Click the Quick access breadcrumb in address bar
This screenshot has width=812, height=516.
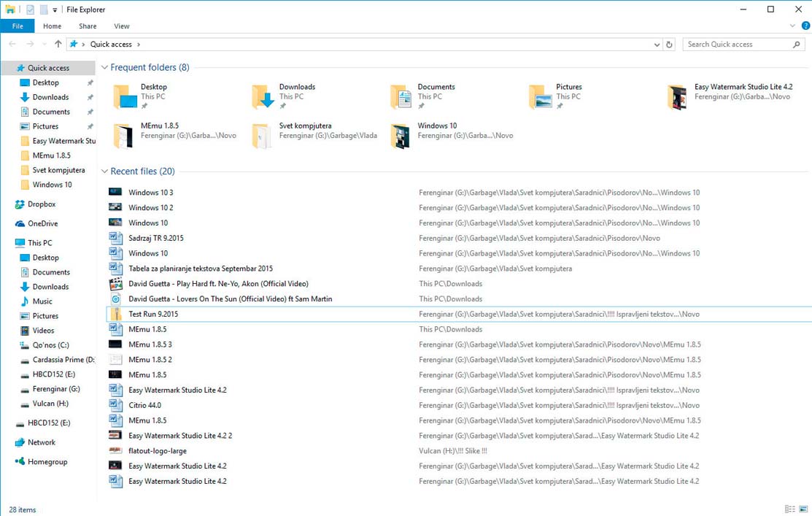click(111, 45)
